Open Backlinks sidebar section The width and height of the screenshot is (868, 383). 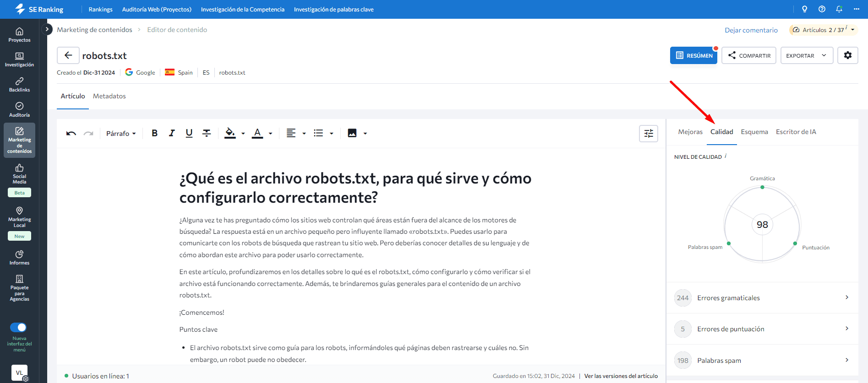point(19,85)
